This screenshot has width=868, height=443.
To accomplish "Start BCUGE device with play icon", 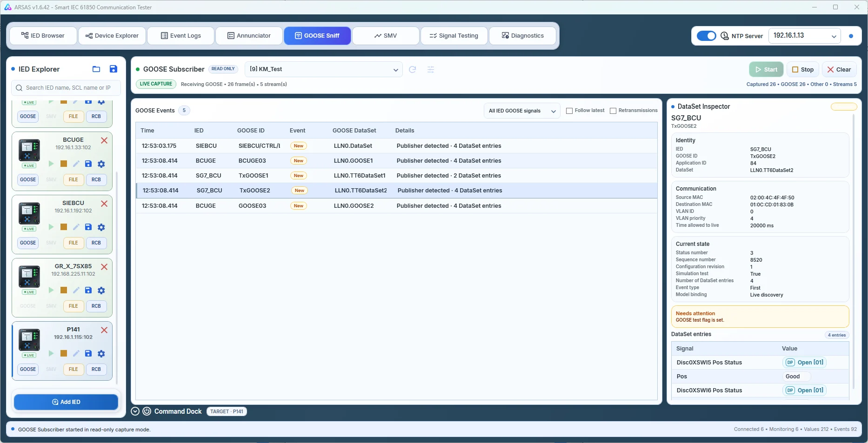I will click(x=51, y=164).
